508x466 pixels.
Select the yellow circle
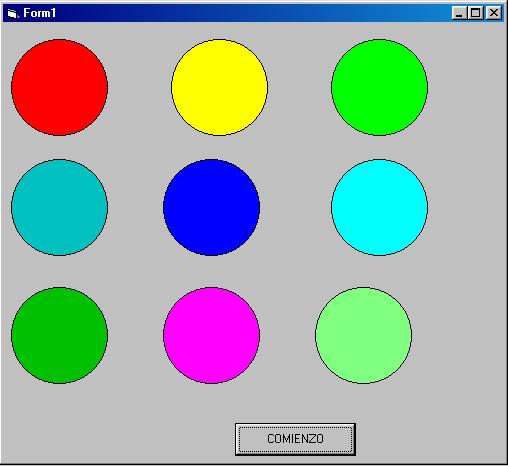(219, 87)
